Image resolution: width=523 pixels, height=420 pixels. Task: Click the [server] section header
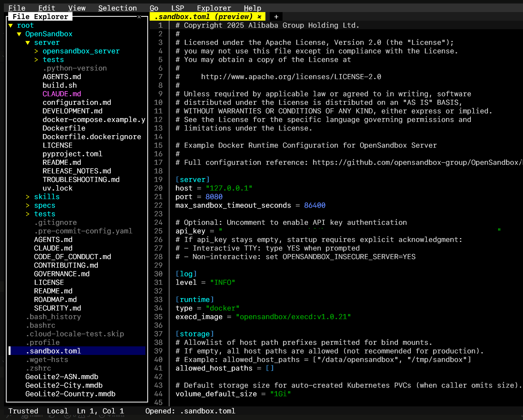tap(193, 180)
